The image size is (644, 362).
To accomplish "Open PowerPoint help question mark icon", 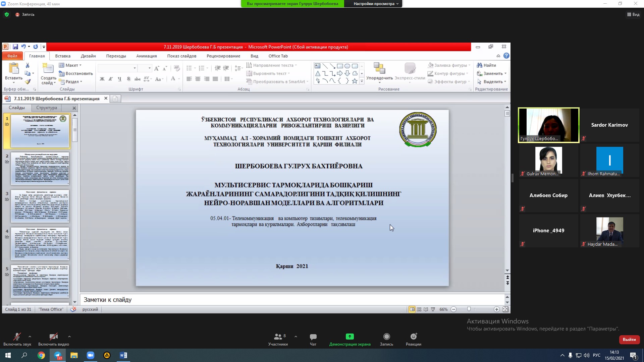I will pyautogui.click(x=506, y=56).
